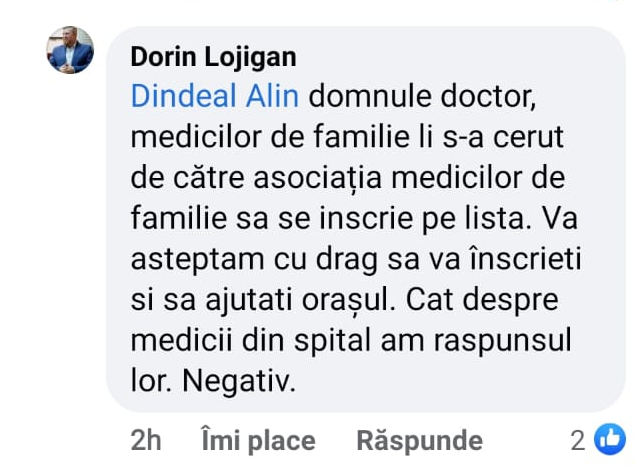Image resolution: width=642 pixels, height=473 pixels.
Task: Click the word "orașul" in the comment
Action: point(349,300)
